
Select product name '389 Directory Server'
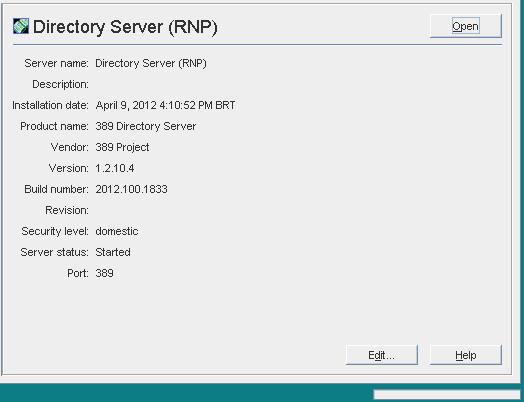(146, 126)
